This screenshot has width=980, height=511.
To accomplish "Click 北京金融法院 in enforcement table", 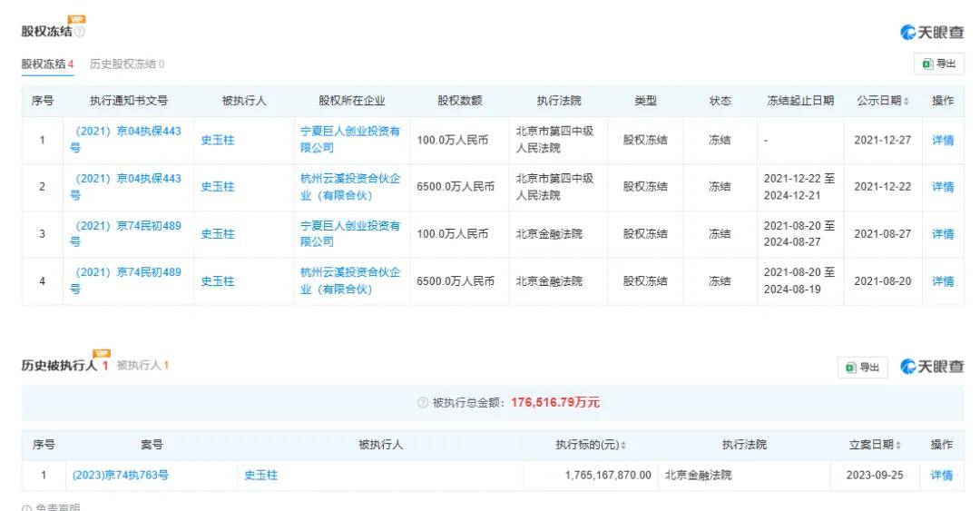I will point(698,476).
